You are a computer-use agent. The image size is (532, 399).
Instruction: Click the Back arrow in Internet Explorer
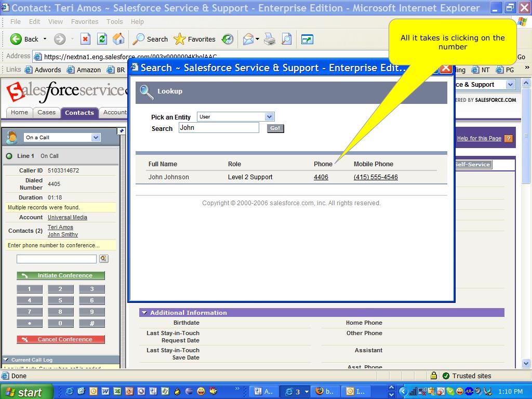(x=16, y=39)
